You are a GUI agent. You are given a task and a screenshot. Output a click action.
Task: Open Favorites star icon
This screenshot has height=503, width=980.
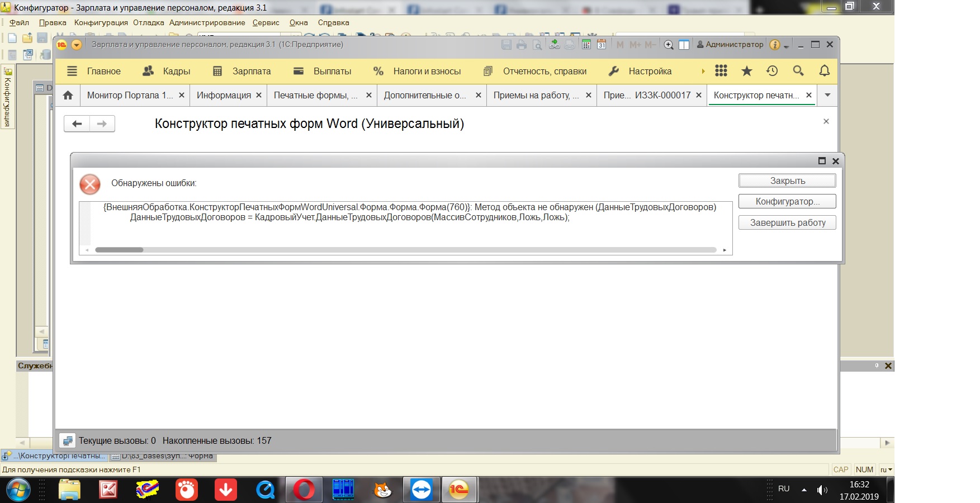tap(747, 71)
